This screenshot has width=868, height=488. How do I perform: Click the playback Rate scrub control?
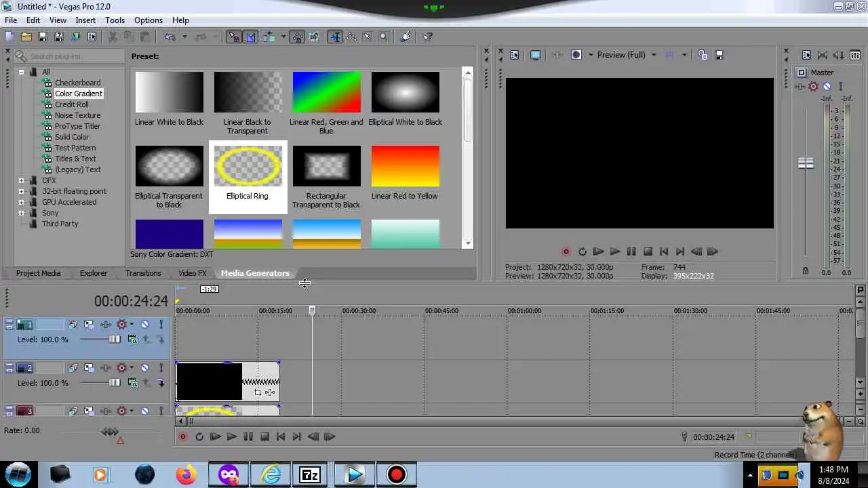pos(110,432)
